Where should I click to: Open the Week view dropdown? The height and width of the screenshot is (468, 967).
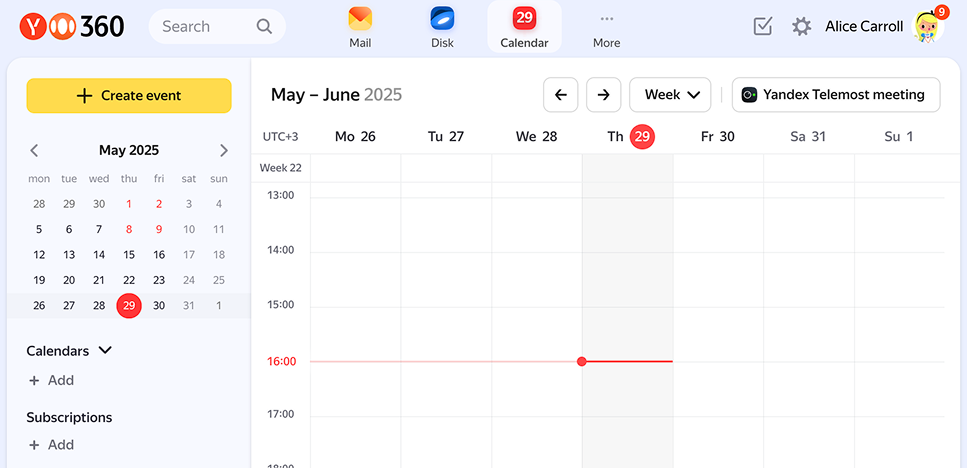tap(670, 95)
